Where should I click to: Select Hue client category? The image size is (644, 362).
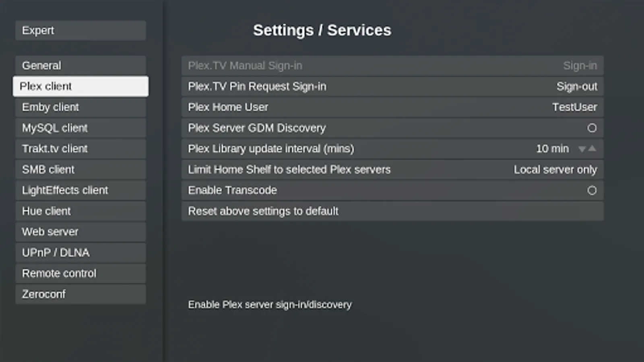[80, 211]
